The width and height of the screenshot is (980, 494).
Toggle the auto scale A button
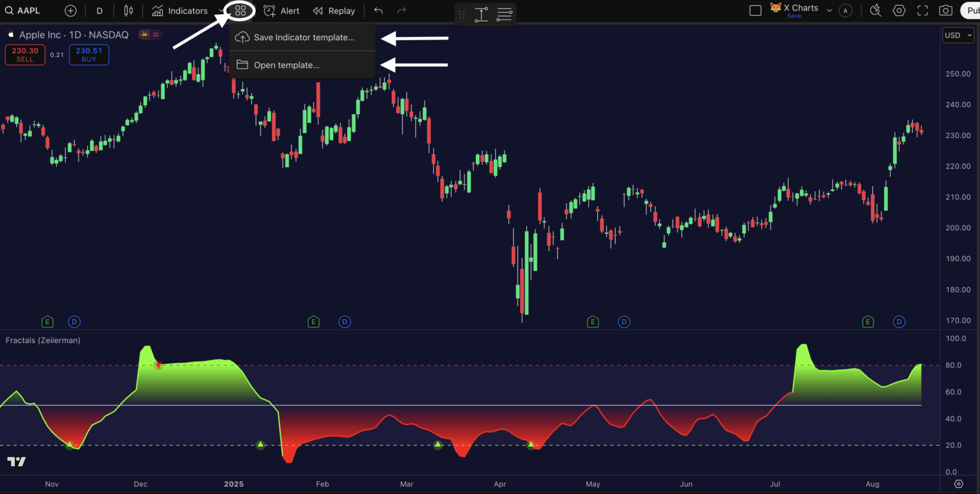tap(845, 11)
